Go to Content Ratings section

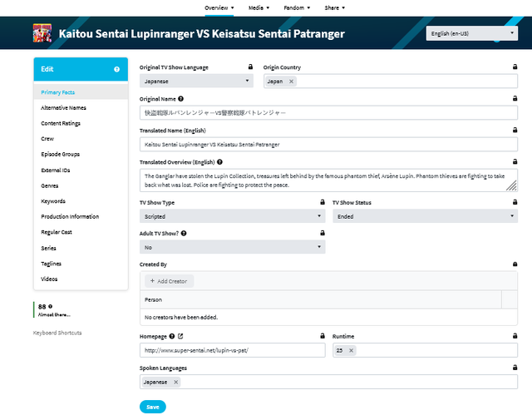[x=61, y=123]
